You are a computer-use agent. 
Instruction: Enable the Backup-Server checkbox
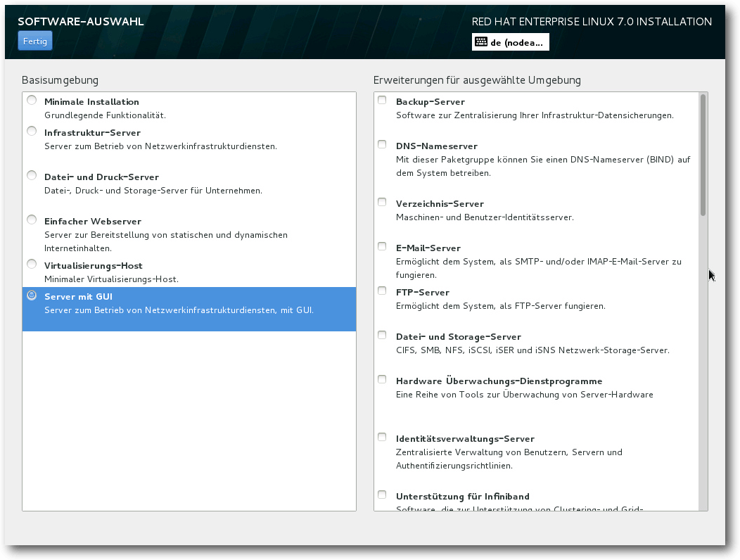[x=382, y=100]
